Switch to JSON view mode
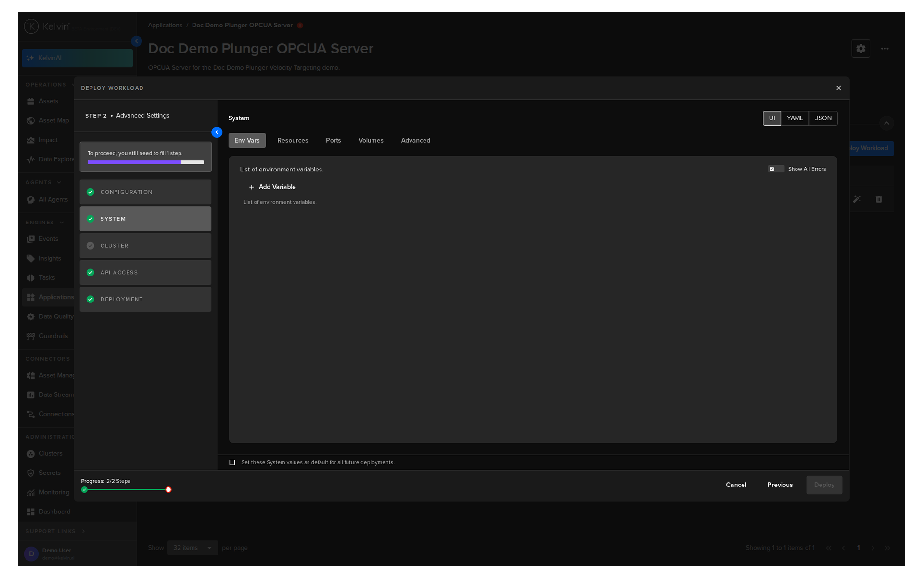The height and width of the screenshot is (578, 924). click(x=823, y=118)
